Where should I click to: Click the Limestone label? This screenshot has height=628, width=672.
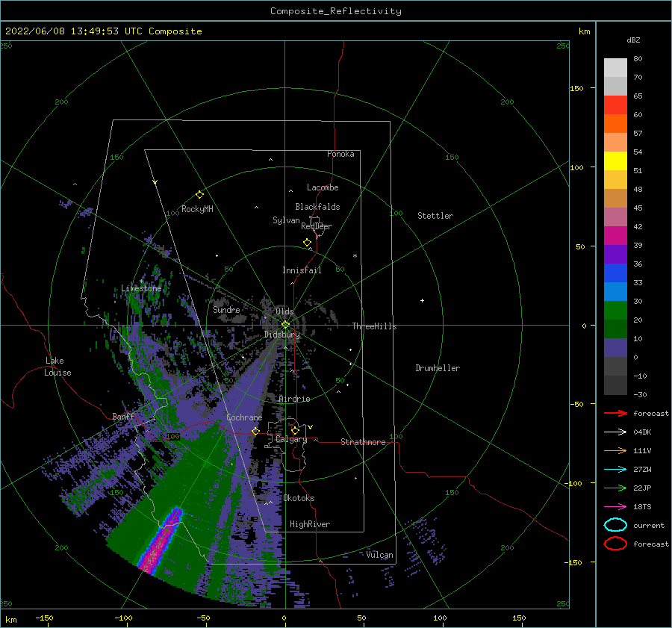click(x=141, y=288)
